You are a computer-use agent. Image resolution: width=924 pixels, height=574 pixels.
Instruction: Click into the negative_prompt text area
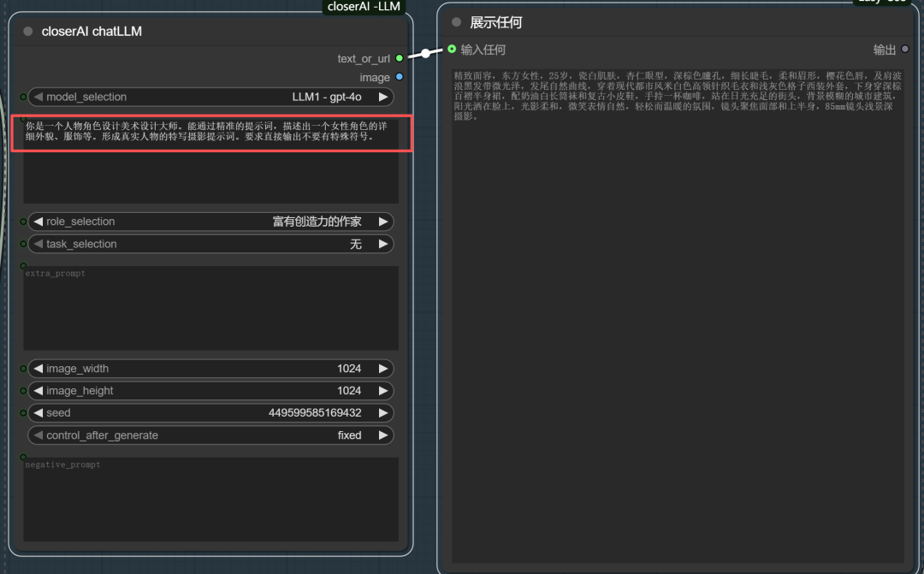211,500
